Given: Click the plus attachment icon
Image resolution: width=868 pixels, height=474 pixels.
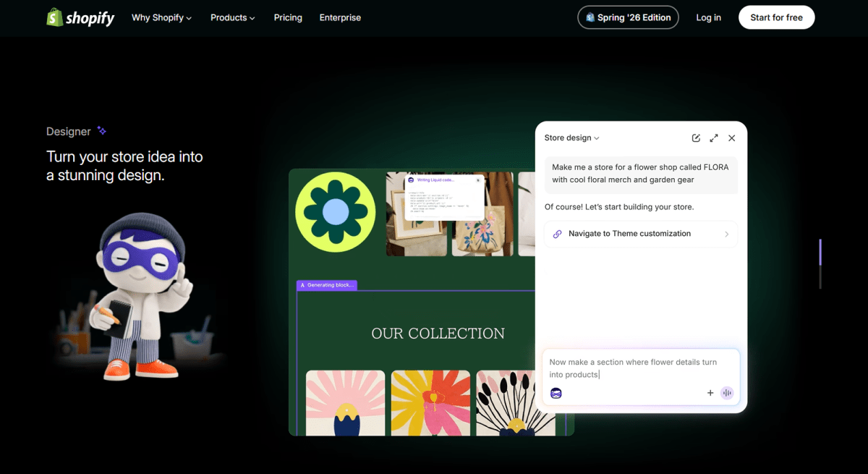Looking at the screenshot, I should pyautogui.click(x=710, y=393).
